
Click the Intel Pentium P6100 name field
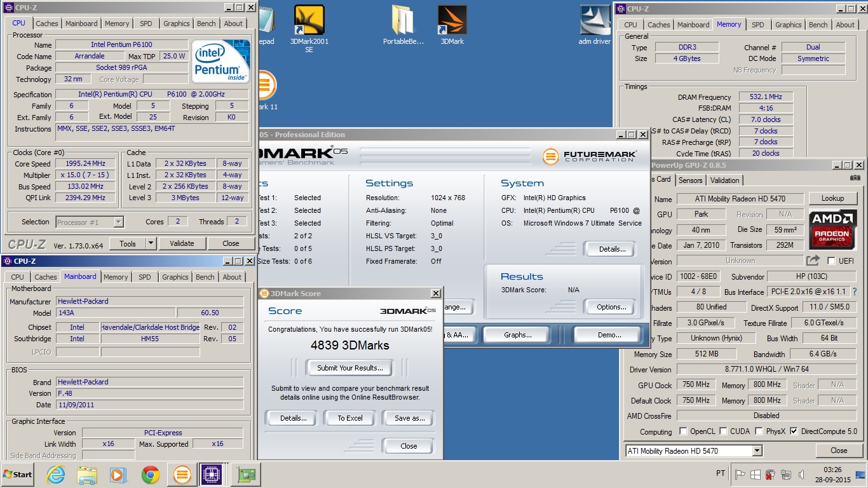pyautogui.click(x=121, y=44)
